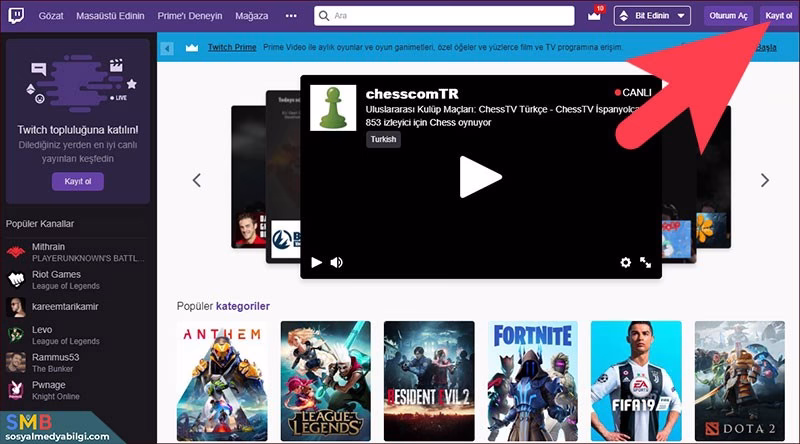Mute the player volume icon
The height and width of the screenshot is (444, 800).
[337, 262]
